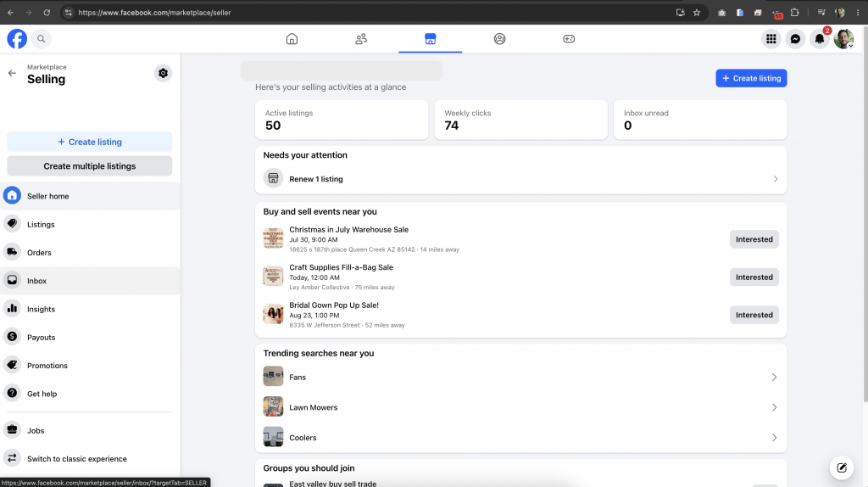Click the browser back arrow
The image size is (868, 487).
point(10,12)
